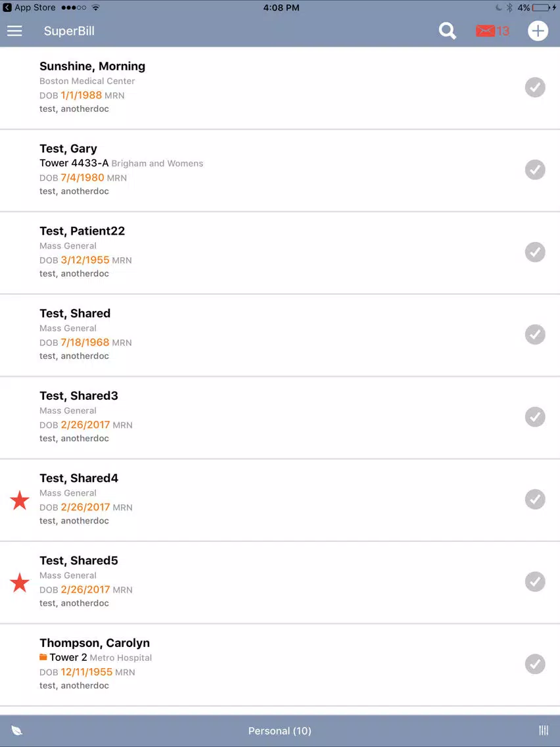Click the vertical bars icon in bottom bar
The height and width of the screenshot is (747, 560).
(x=544, y=731)
